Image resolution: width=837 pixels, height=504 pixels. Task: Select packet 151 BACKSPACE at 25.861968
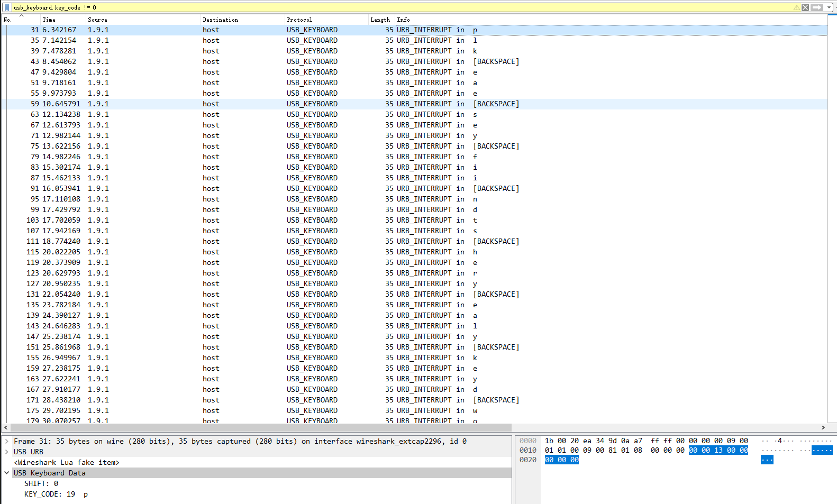click(415, 347)
